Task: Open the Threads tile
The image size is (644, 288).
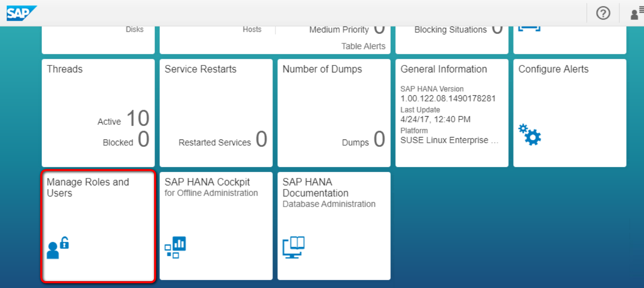Action: pyautogui.click(x=98, y=113)
